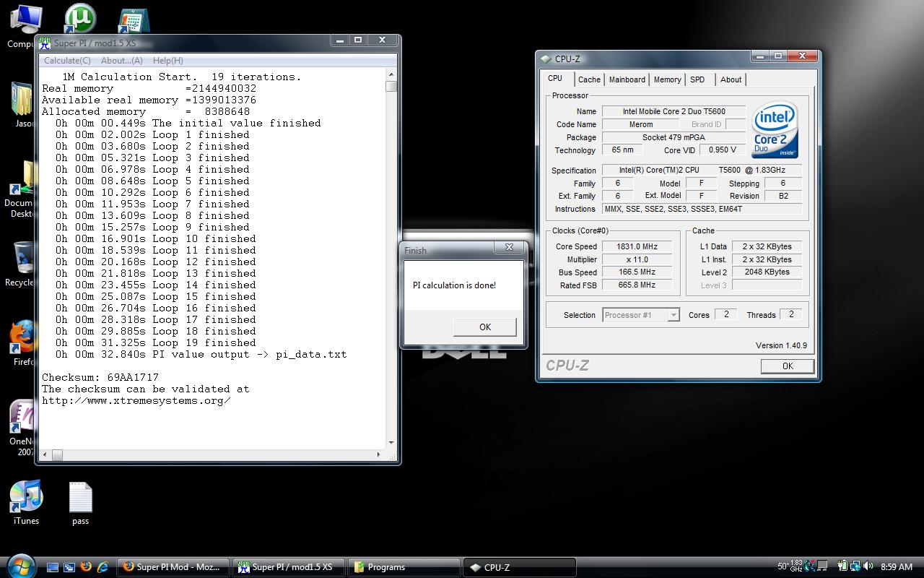Image resolution: width=924 pixels, height=578 pixels.
Task: Click the PI value output -> pi_data.txt line
Action: point(201,354)
